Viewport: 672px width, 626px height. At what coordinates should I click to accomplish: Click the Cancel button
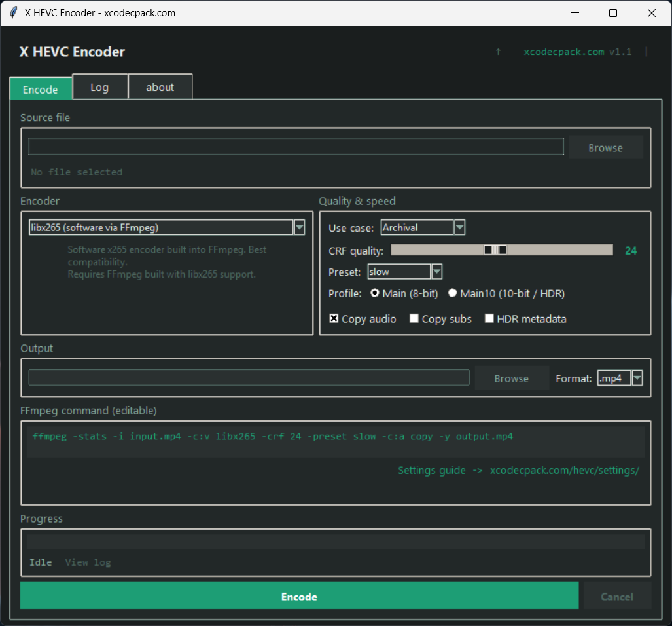[617, 597]
